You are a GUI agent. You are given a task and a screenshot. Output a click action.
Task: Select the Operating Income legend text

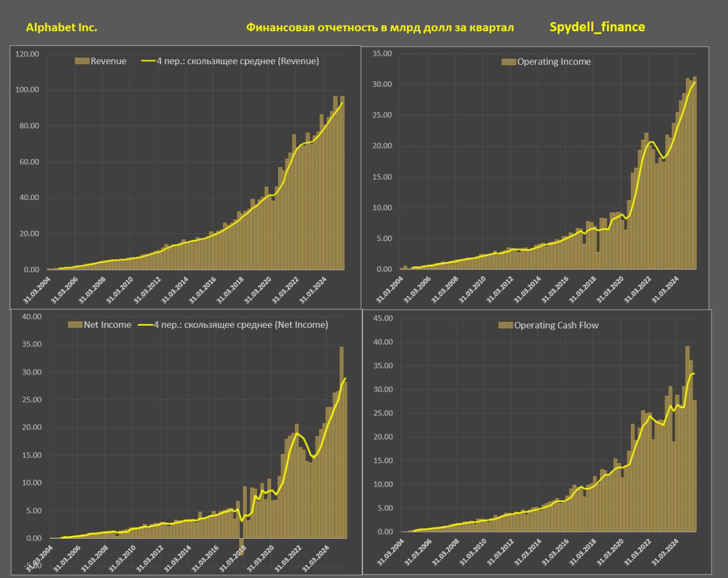[x=553, y=62]
